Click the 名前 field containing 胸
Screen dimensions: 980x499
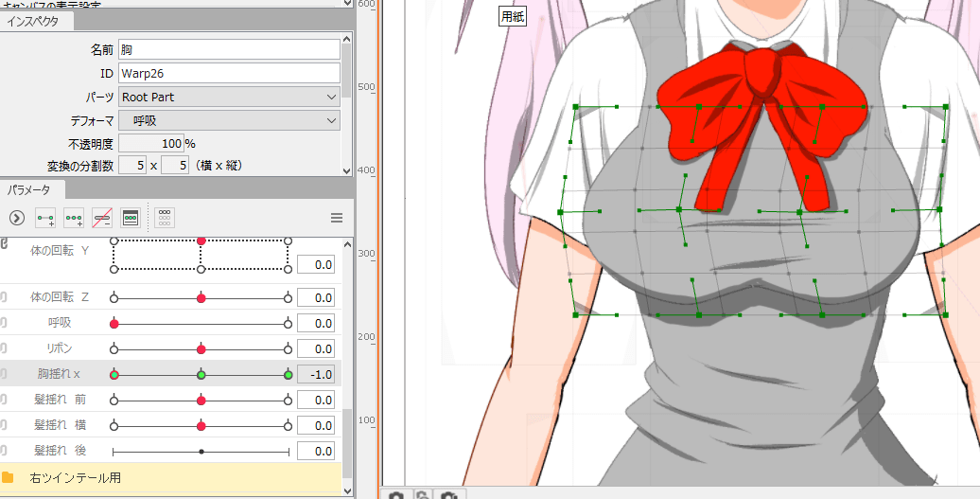pos(228,49)
